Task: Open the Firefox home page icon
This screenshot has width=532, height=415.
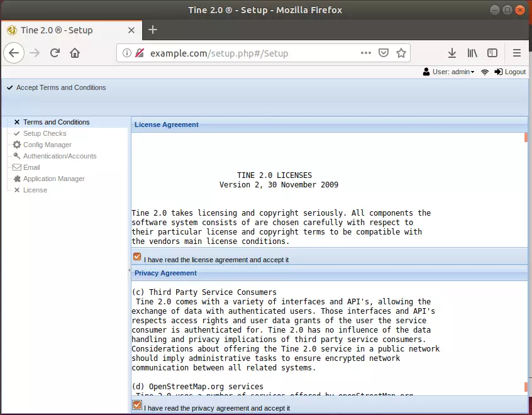Action: 75,53
